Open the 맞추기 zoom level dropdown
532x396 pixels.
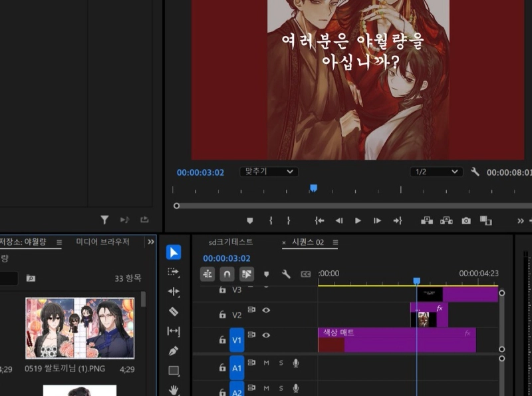point(269,172)
